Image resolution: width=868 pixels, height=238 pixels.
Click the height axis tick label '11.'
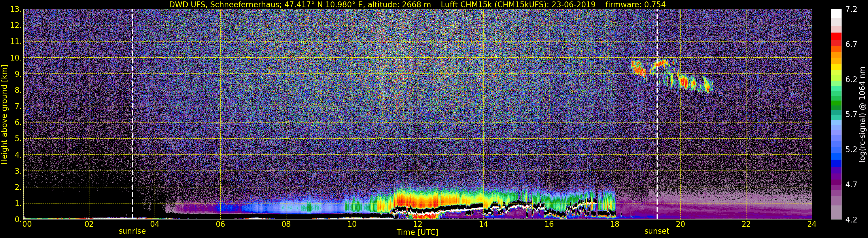16,42
